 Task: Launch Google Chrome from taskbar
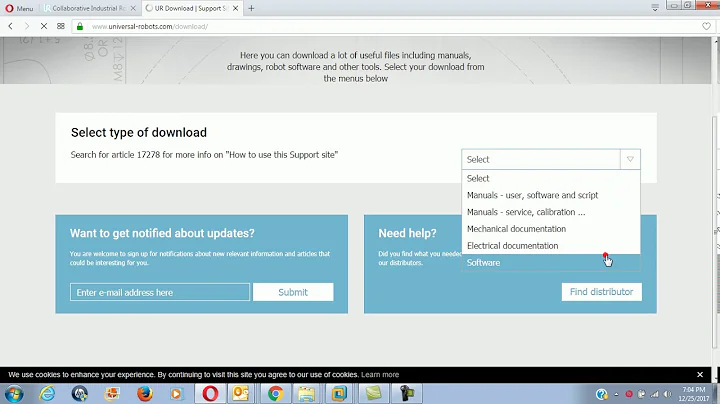[276, 394]
